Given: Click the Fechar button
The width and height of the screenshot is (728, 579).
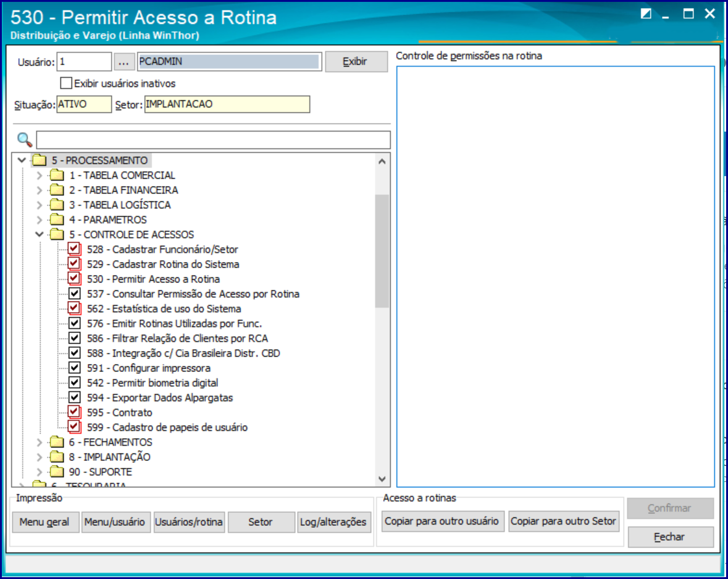Looking at the screenshot, I should tap(670, 537).
